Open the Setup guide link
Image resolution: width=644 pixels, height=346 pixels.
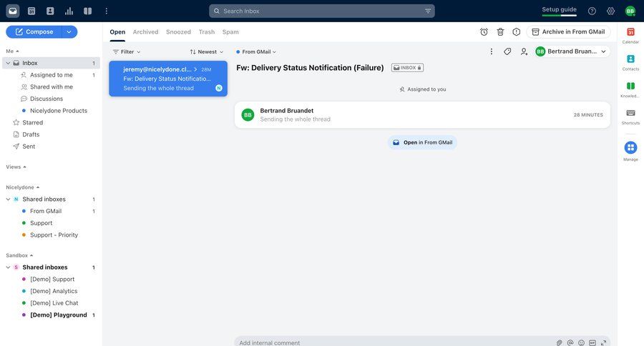pos(559,9)
